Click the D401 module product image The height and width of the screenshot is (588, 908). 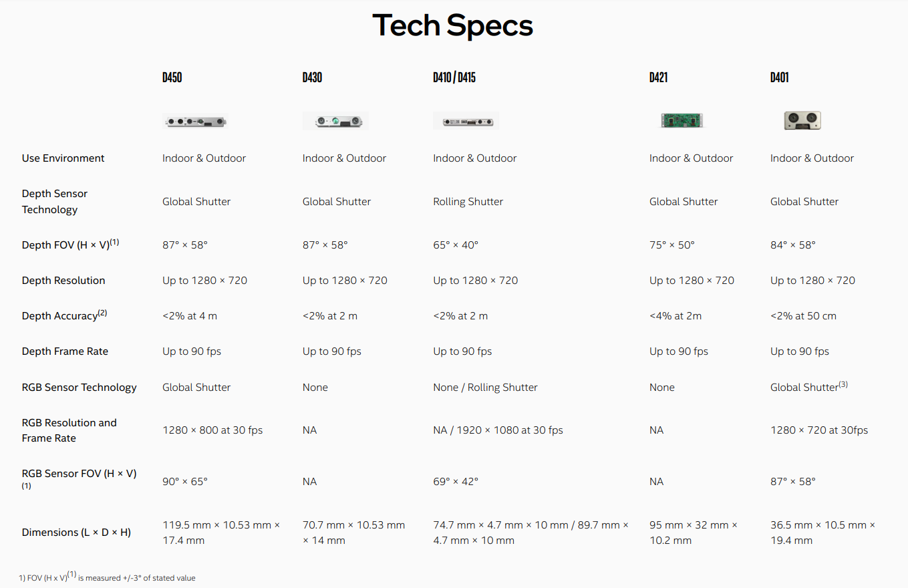(802, 120)
